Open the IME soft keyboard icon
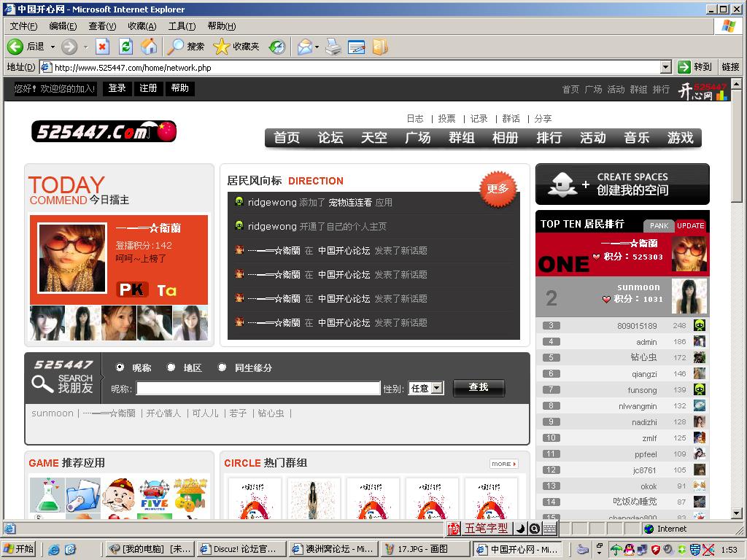Viewport: 747px width, 560px height. (549, 528)
